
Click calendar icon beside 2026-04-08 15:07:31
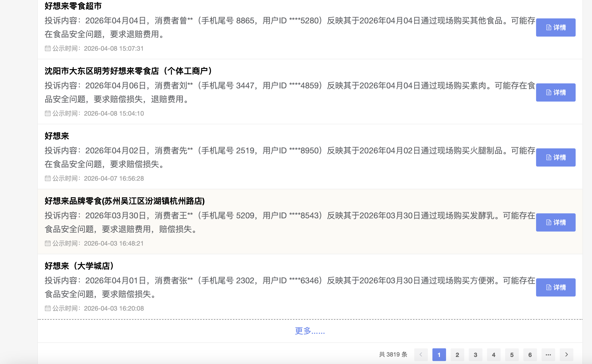tap(48, 48)
